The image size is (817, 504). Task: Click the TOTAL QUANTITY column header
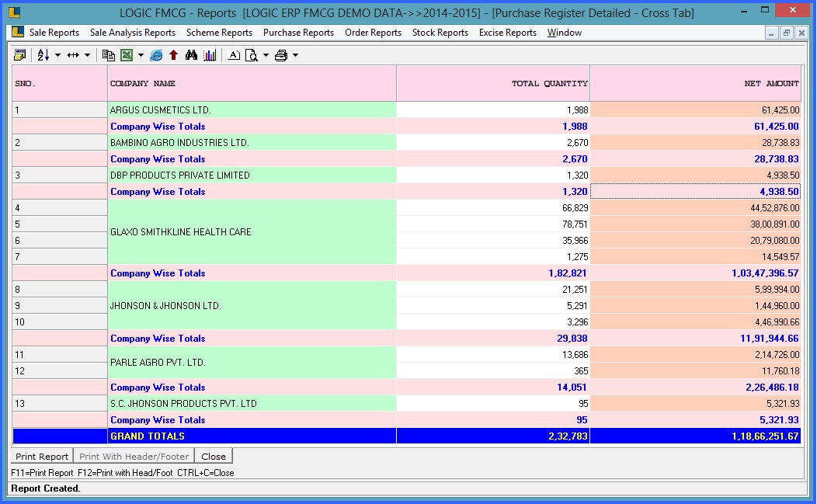pos(493,83)
